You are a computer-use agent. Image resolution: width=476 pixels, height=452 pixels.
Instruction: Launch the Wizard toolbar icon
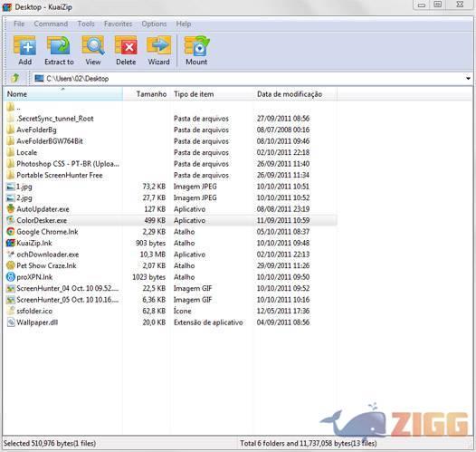coord(158,51)
